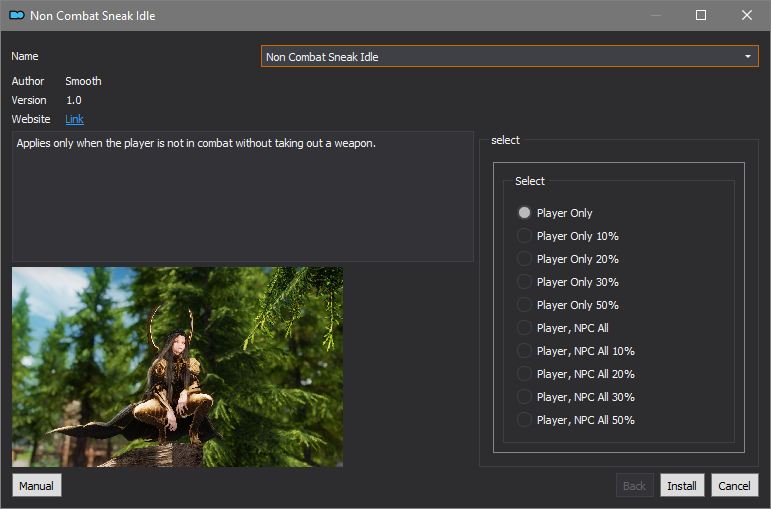Maximize the installer window

click(x=701, y=15)
